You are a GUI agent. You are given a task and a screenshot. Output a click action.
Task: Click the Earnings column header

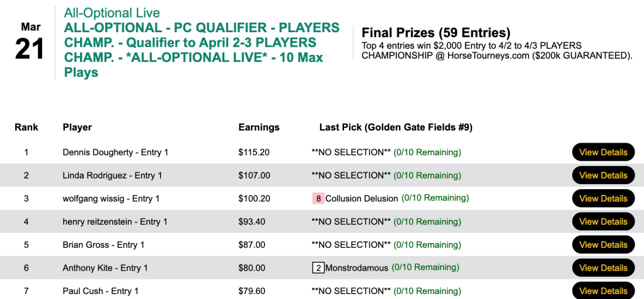point(259,127)
